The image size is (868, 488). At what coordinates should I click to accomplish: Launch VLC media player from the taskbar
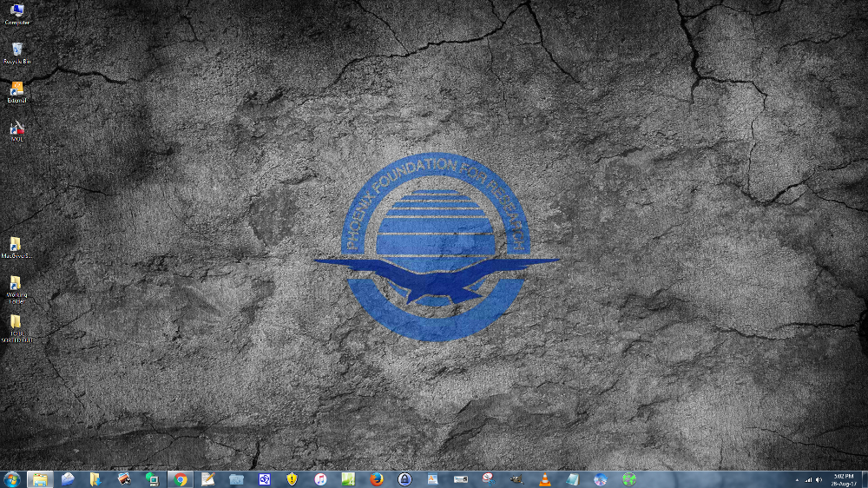[545, 479]
